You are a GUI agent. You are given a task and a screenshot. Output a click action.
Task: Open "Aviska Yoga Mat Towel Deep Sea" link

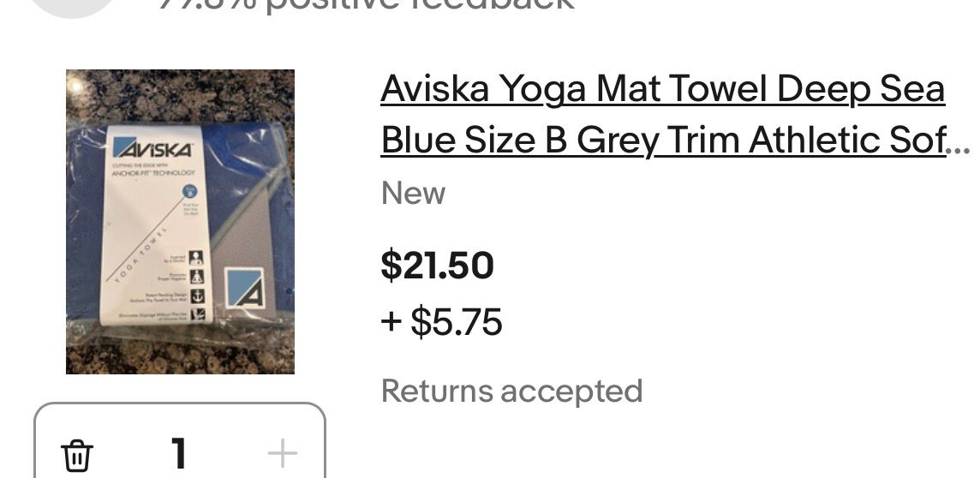click(662, 89)
